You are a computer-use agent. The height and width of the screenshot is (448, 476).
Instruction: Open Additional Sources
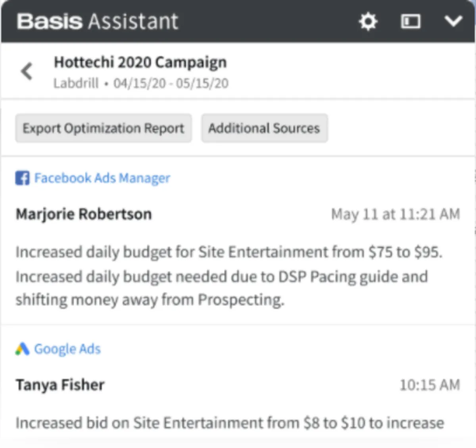(264, 128)
